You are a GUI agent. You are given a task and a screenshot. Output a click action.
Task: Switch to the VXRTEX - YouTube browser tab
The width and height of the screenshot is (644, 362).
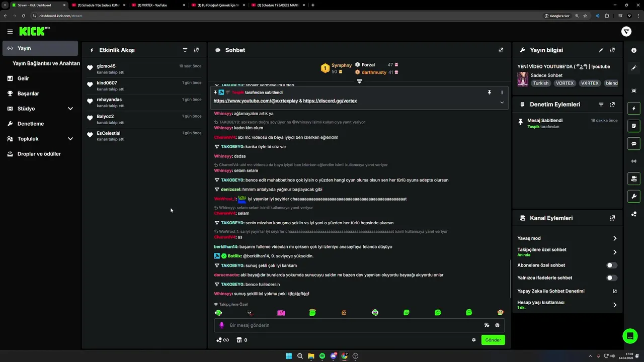coord(158,5)
